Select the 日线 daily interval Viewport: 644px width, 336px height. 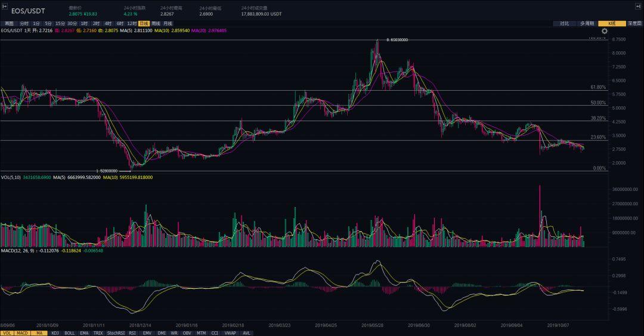[x=144, y=23]
